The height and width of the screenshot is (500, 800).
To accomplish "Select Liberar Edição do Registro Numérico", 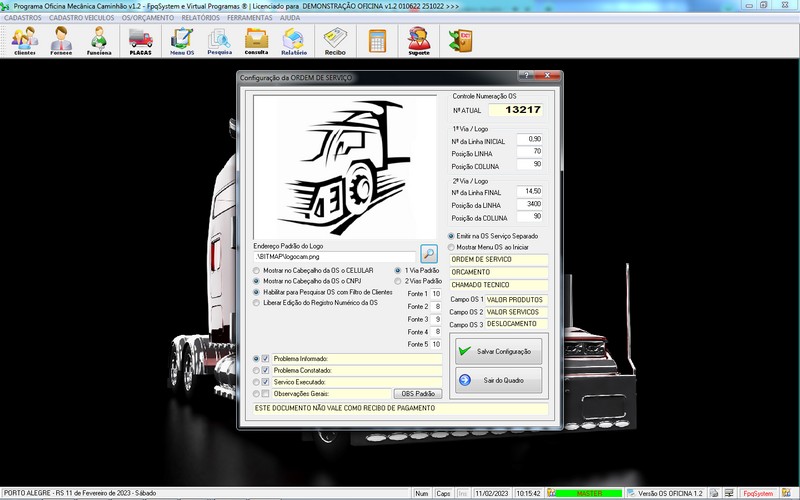I will (257, 303).
